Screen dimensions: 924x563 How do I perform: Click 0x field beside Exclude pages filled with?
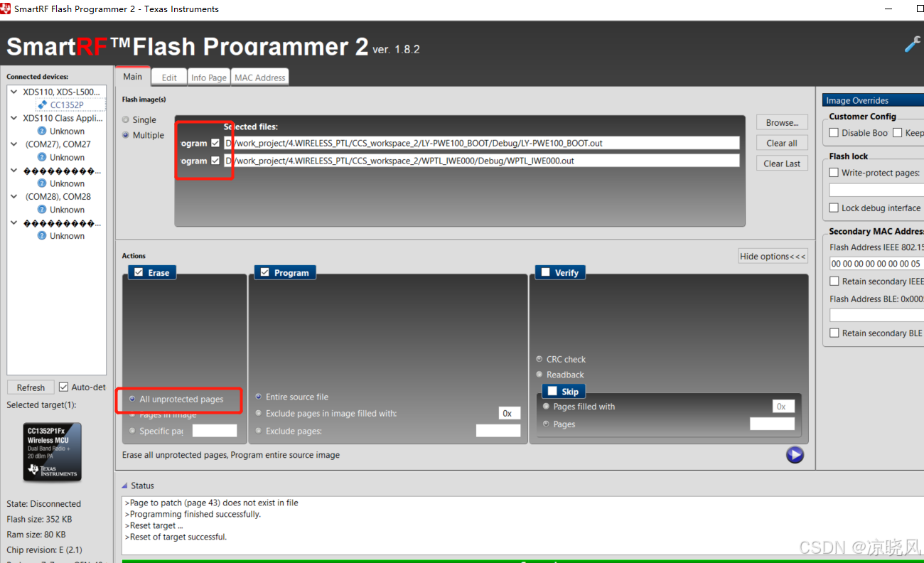[x=510, y=413]
